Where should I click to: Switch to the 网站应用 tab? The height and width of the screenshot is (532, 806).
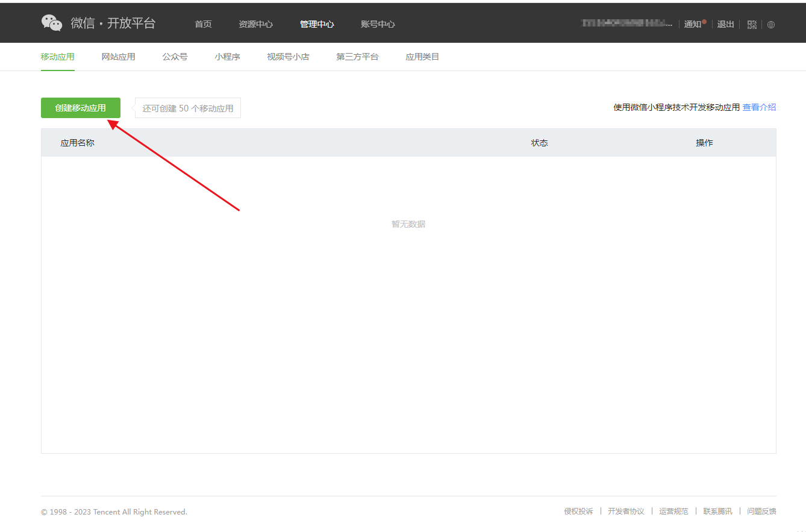118,57
